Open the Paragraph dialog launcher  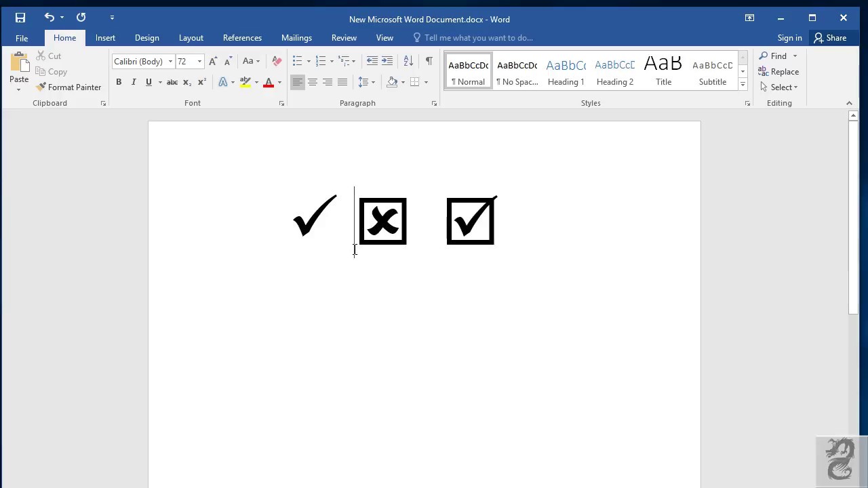click(x=434, y=104)
